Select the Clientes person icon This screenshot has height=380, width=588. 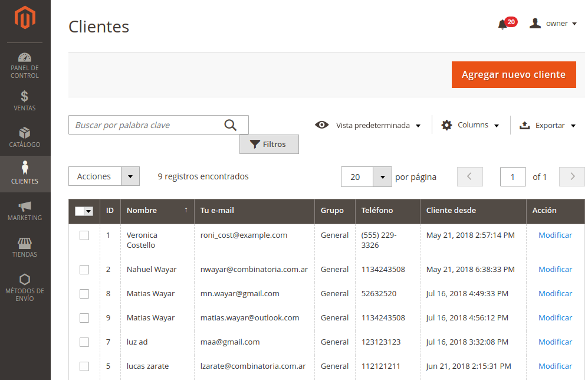[x=25, y=168]
